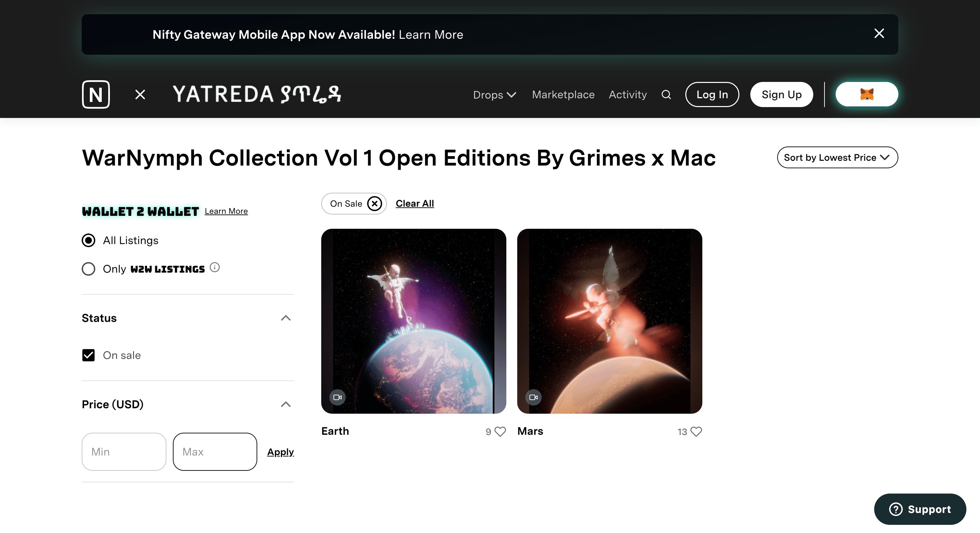Image resolution: width=980 pixels, height=533 pixels.
Task: Open the Marketplace menu item
Action: [563, 94]
